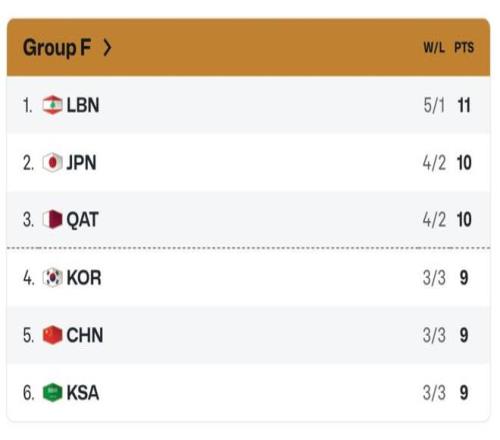Click the rank number 4. for KOR

(29, 278)
